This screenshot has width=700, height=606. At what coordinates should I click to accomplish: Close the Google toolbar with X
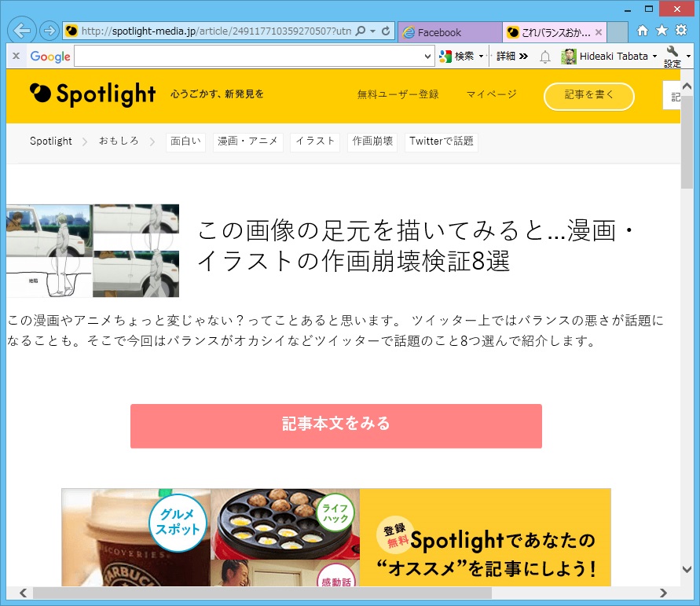coord(16,57)
